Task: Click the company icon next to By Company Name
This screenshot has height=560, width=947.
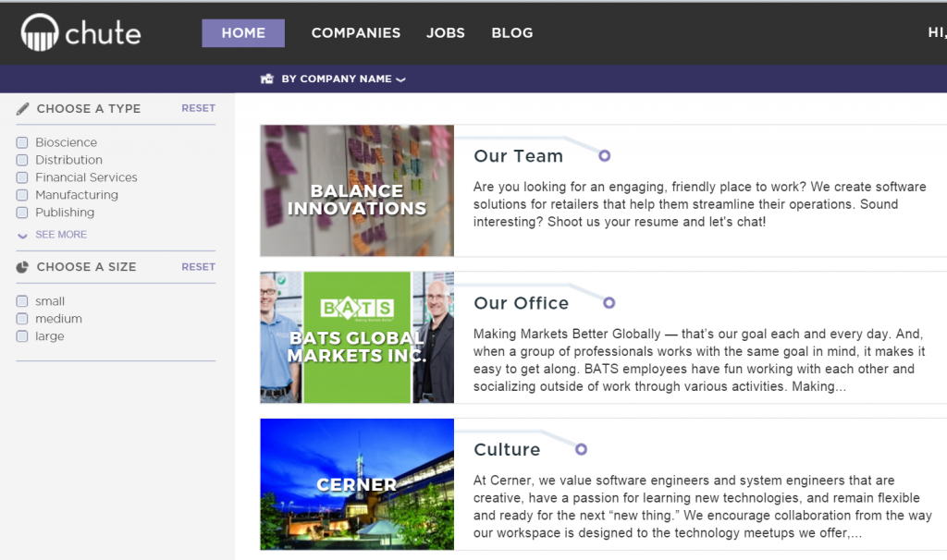Action: pyautogui.click(x=267, y=79)
